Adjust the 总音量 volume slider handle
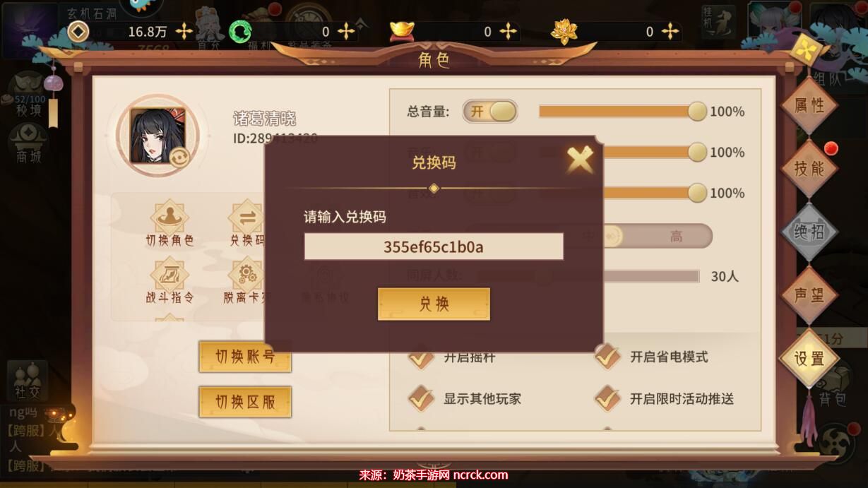This screenshot has height=488, width=868. (x=697, y=112)
